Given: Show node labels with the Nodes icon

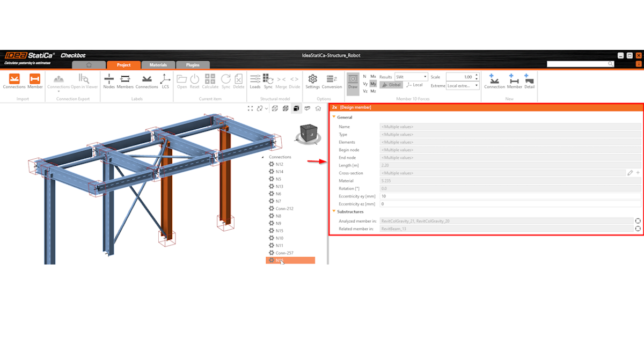Looking at the screenshot, I should [x=109, y=80].
